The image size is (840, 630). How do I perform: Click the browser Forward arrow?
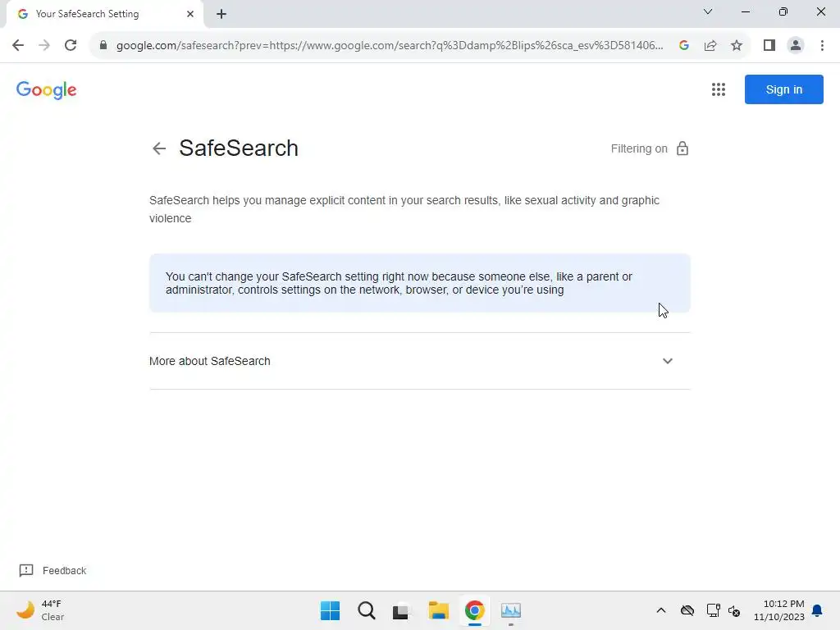(44, 45)
